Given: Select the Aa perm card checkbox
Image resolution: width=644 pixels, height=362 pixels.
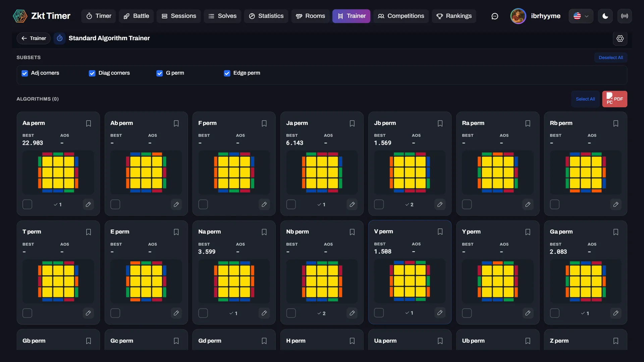Looking at the screenshot, I should [x=27, y=204].
